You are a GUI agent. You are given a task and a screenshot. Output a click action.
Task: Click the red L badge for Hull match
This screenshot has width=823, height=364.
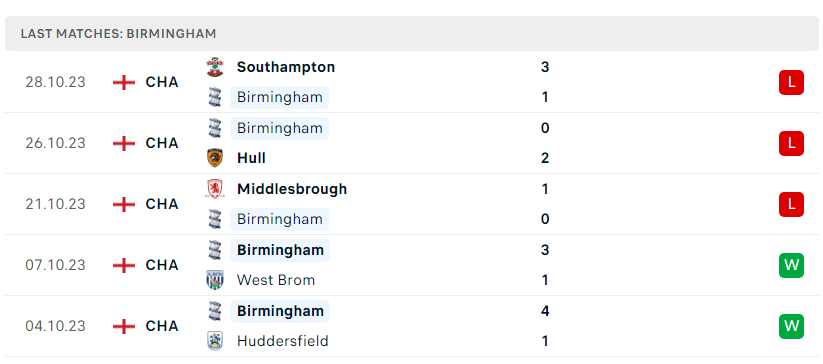(791, 143)
